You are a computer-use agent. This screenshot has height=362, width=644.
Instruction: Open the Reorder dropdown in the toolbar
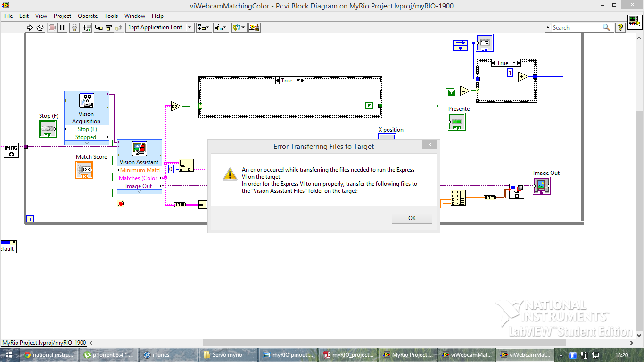(x=239, y=27)
